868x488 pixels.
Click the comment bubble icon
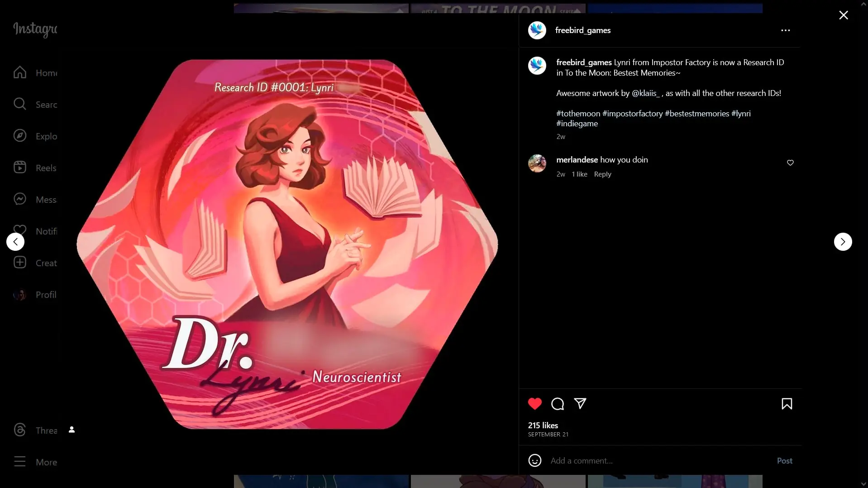click(558, 404)
